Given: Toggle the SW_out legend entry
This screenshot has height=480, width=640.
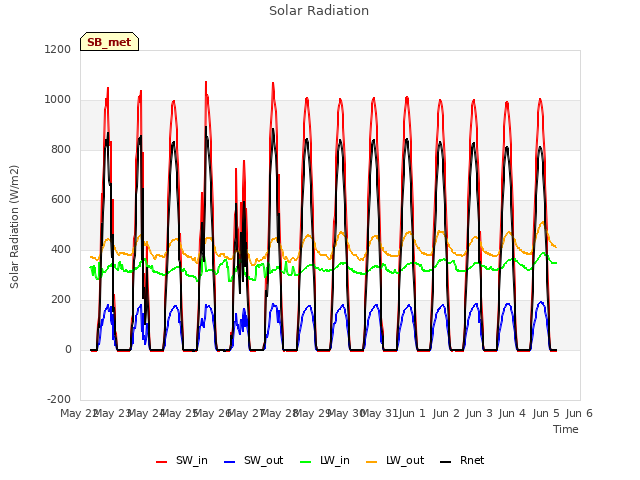Looking at the screenshot, I should (253, 460).
